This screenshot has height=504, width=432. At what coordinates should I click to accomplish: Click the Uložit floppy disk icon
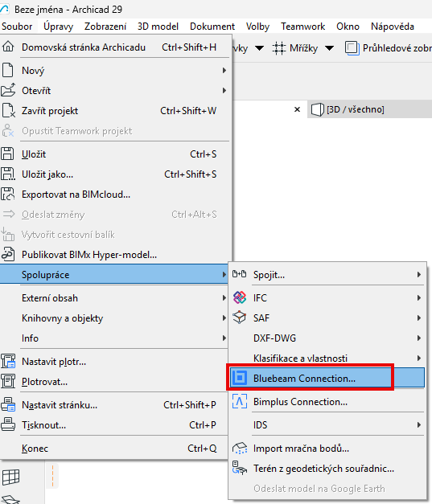(x=7, y=154)
